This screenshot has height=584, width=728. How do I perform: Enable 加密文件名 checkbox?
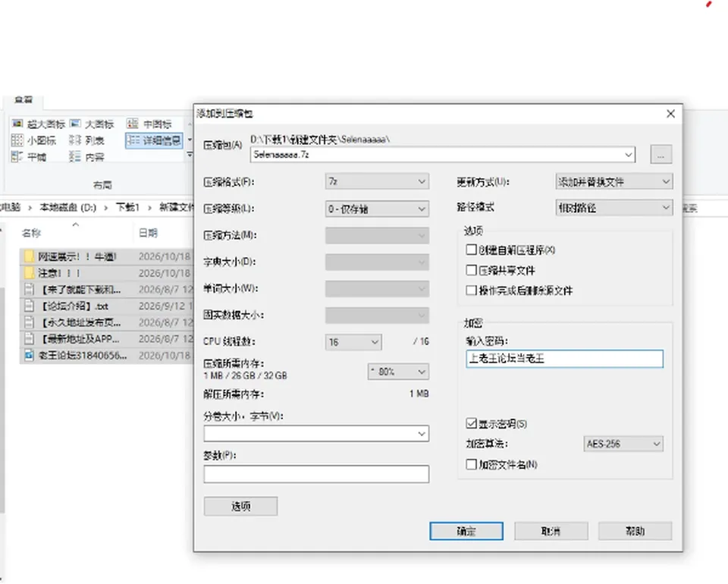click(471, 463)
